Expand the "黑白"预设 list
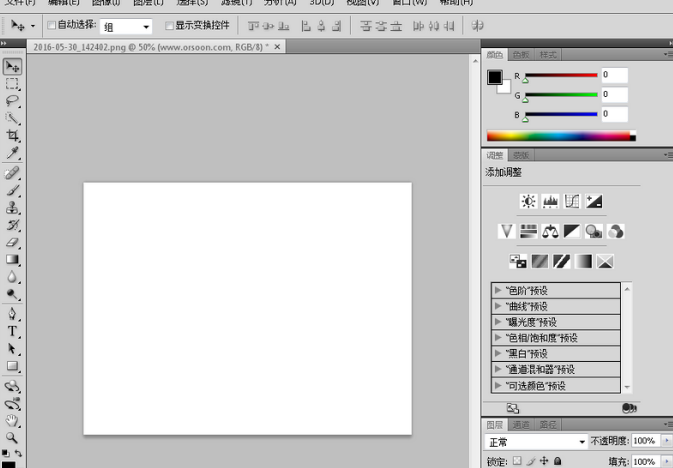This screenshot has width=673, height=468. click(x=498, y=354)
